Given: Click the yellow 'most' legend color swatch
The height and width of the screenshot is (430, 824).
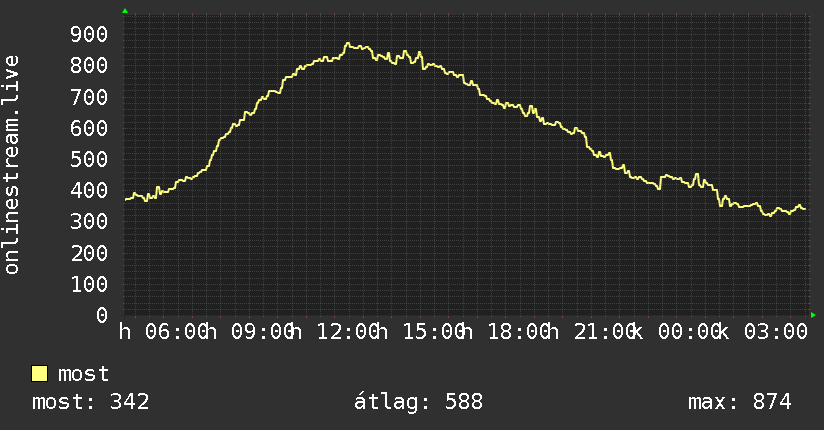Looking at the screenshot, I should pyautogui.click(x=39, y=374).
